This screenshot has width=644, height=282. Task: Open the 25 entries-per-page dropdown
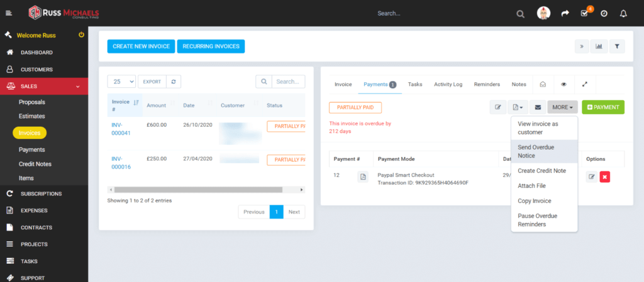pos(121,82)
